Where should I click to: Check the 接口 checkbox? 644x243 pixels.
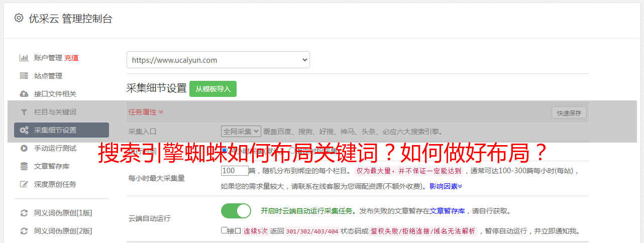coord(224,230)
